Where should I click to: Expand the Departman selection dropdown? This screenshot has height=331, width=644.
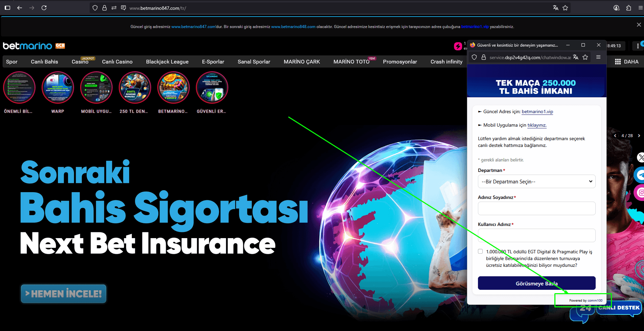[x=536, y=181]
